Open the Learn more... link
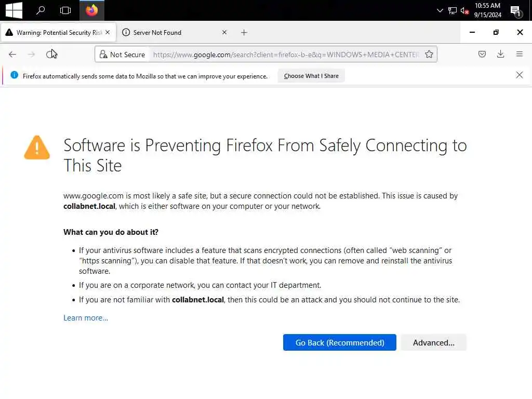Viewport: 532px width, 399px height. coord(86,318)
